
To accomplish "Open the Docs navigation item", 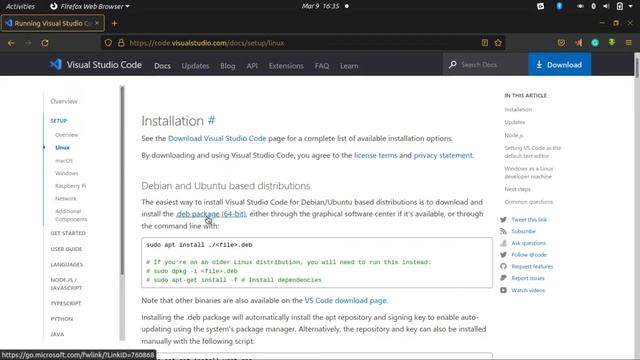I will [x=162, y=66].
